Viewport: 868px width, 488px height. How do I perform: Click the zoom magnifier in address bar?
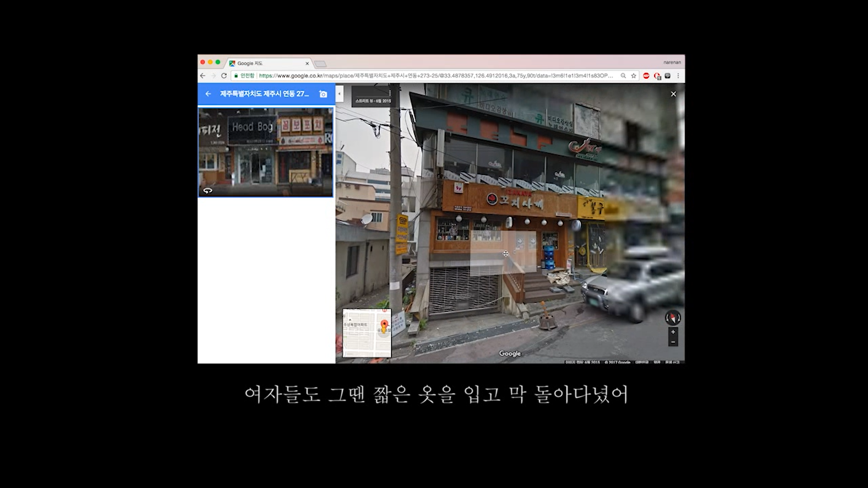(x=623, y=76)
